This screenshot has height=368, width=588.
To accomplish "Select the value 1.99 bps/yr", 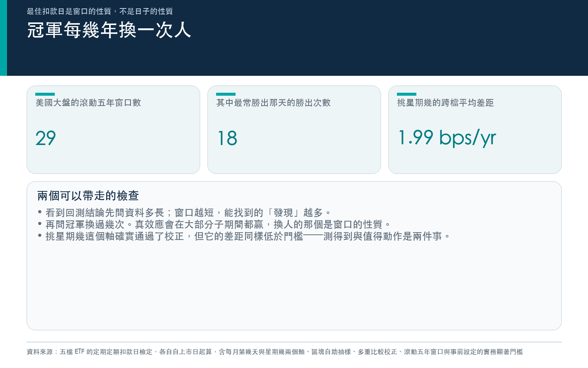I will pyautogui.click(x=447, y=138).
